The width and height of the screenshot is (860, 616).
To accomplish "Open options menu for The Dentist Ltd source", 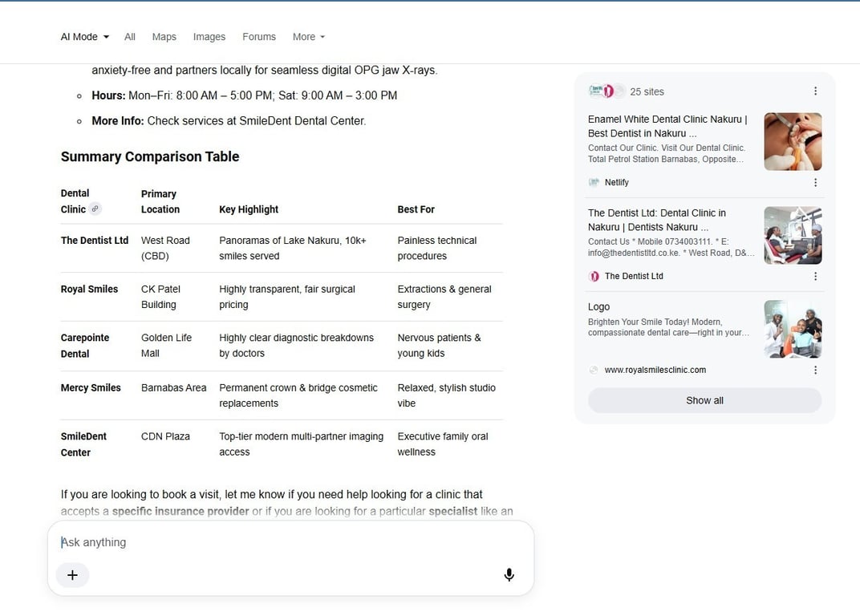I will tap(816, 276).
